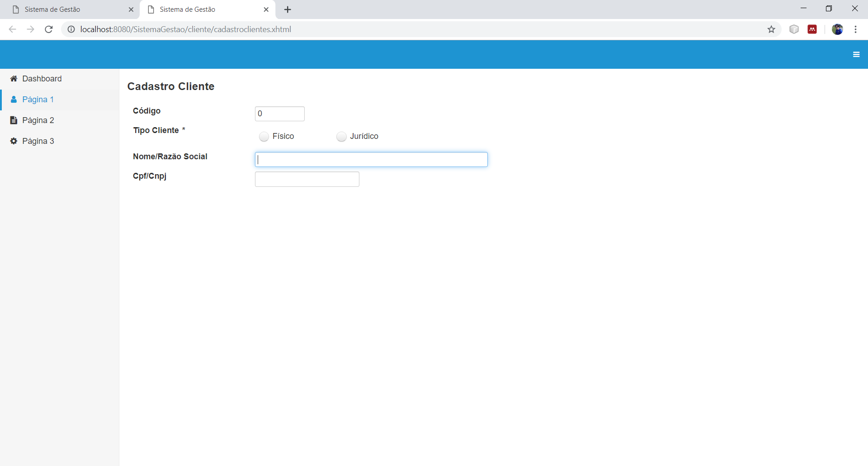The width and height of the screenshot is (868, 466).
Task: Bookmark this page with star icon
Action: tap(771, 29)
